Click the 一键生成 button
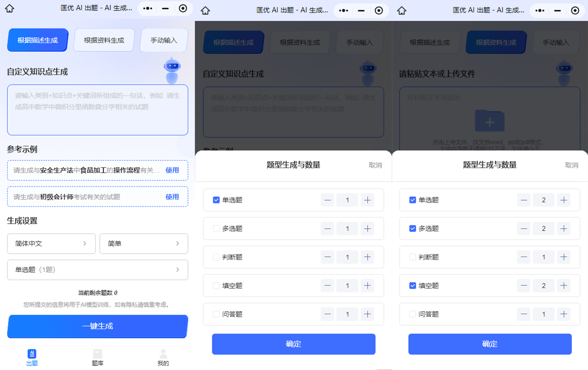This screenshot has height=370, width=588. 98,326
